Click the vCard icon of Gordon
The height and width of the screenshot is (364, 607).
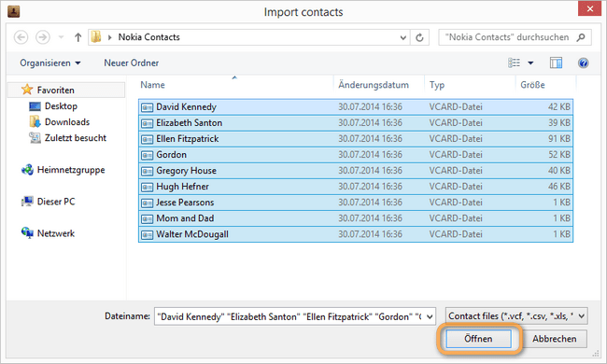tap(148, 156)
